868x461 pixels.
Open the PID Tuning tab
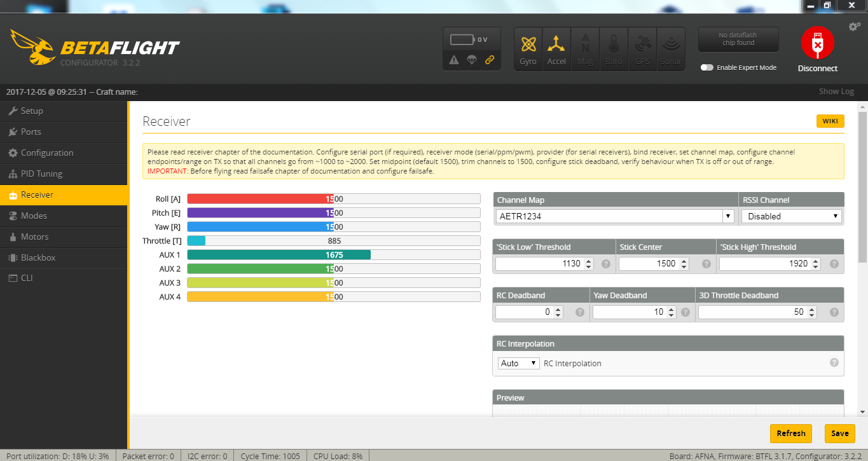click(x=41, y=174)
